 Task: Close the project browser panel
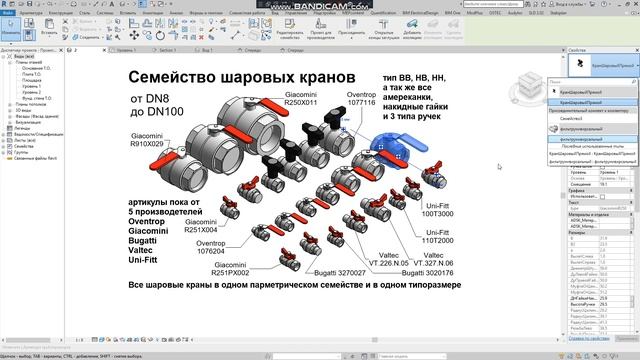click(61, 50)
